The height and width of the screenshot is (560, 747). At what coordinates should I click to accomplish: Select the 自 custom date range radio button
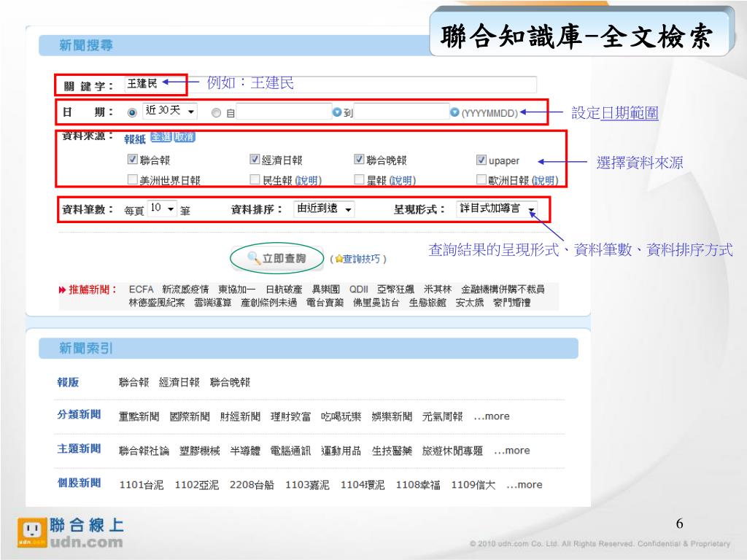(x=216, y=113)
